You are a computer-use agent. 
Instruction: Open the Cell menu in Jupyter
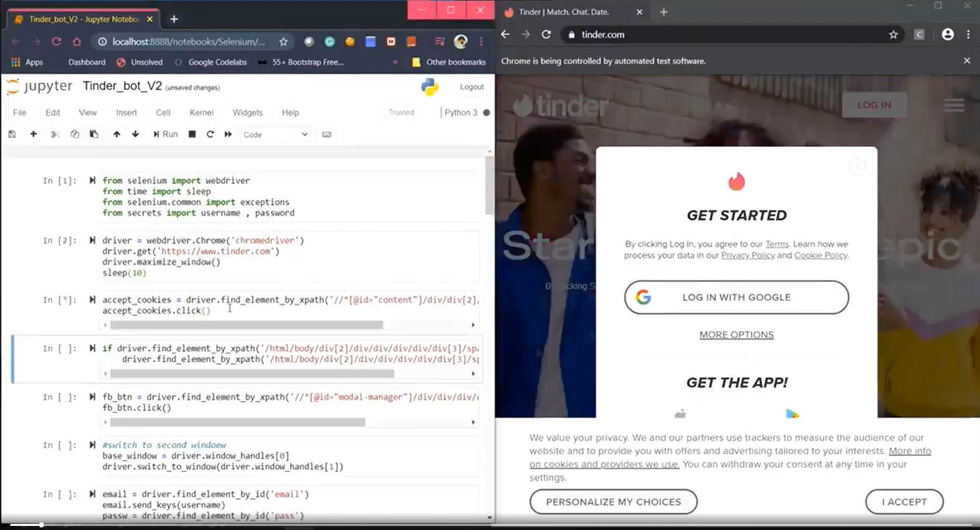tap(163, 113)
